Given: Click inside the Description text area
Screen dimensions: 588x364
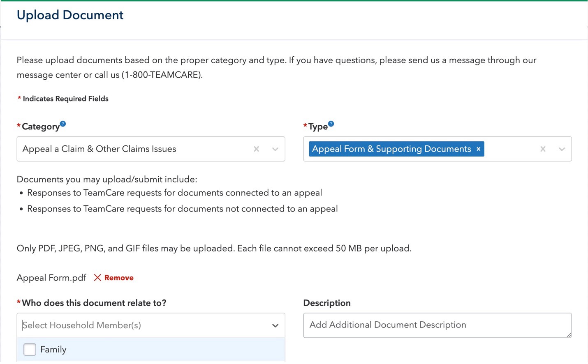Looking at the screenshot, I should click(437, 325).
